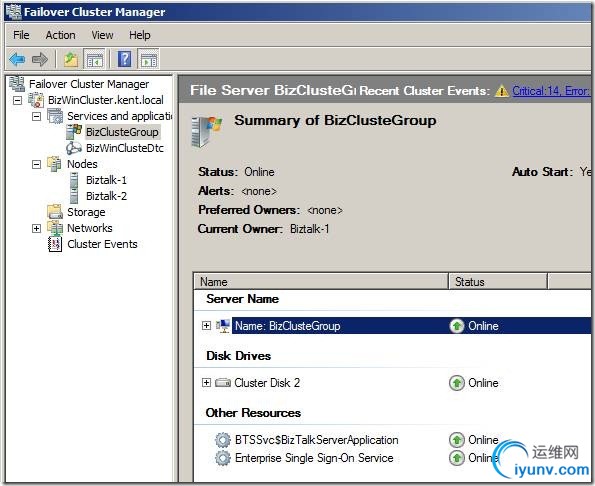Click the gear icon for Enterprise Single Sign-On Service
595x486 pixels.
point(223,458)
